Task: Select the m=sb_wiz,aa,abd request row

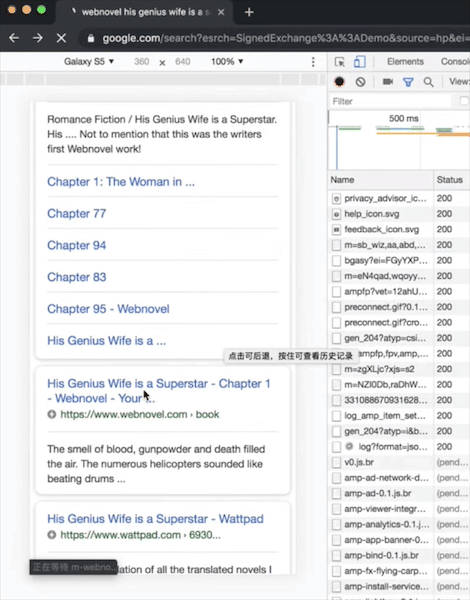Action: coord(399,245)
